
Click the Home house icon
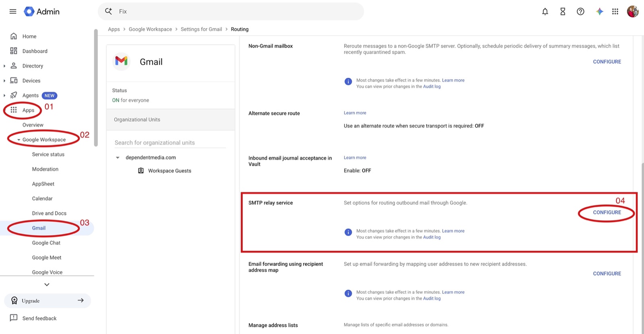pos(14,36)
